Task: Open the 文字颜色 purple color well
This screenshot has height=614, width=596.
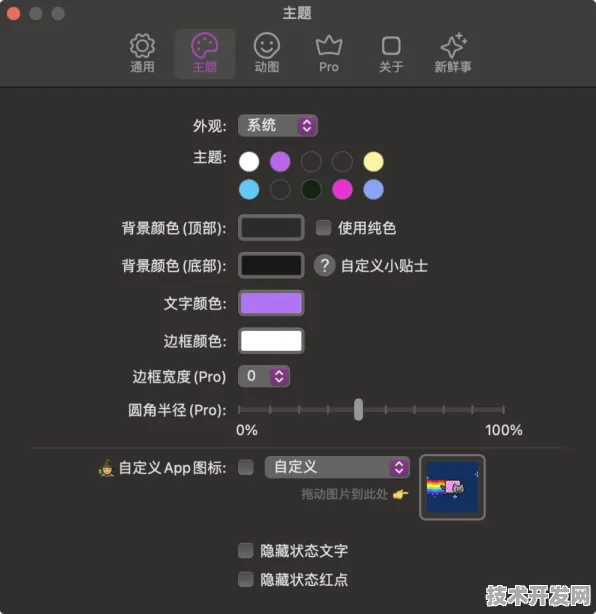Action: pos(271,303)
